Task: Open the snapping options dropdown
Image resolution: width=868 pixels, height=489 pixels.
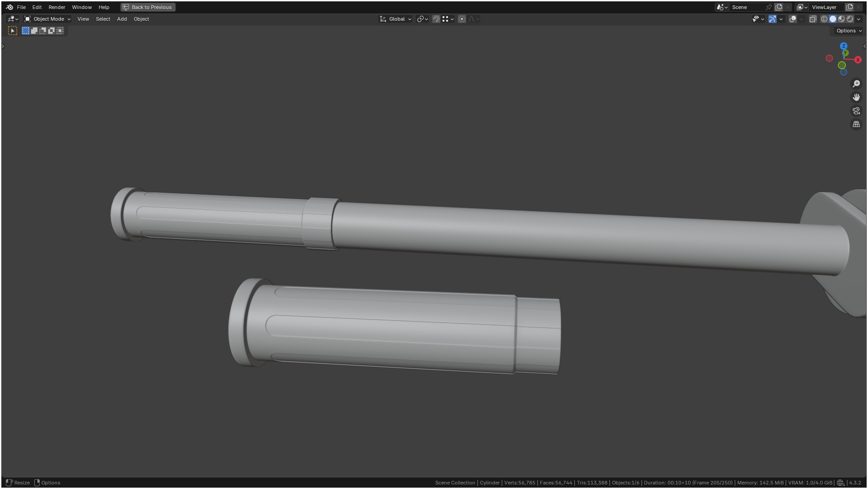Action: 448,19
